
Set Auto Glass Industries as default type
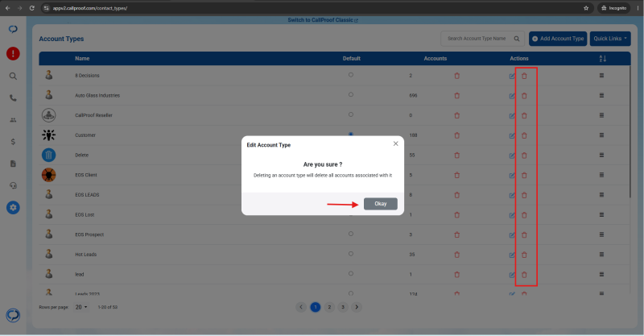point(351,94)
